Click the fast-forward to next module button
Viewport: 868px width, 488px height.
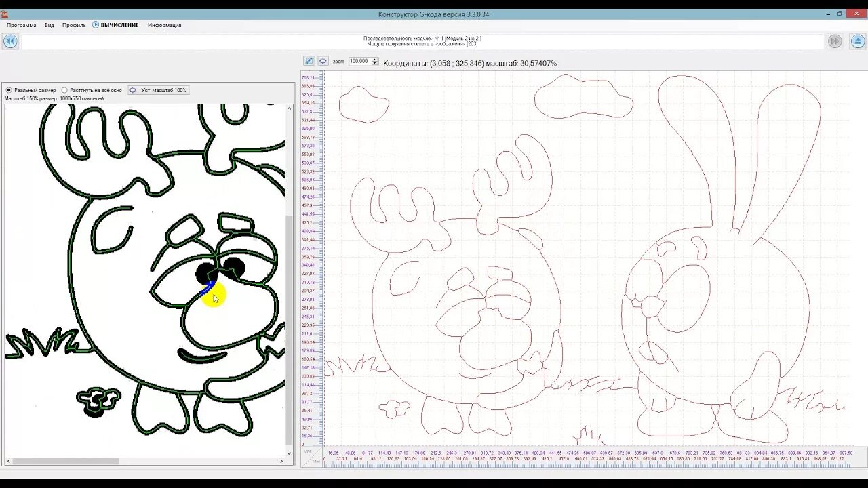click(835, 41)
